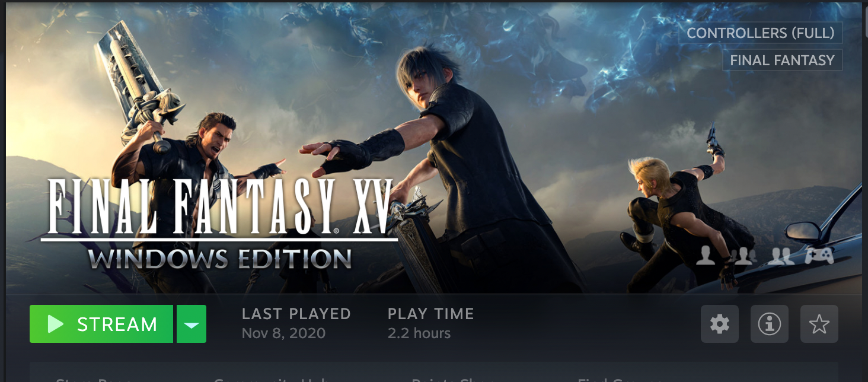
Task: Show game info via the circled i icon
Action: 770,324
